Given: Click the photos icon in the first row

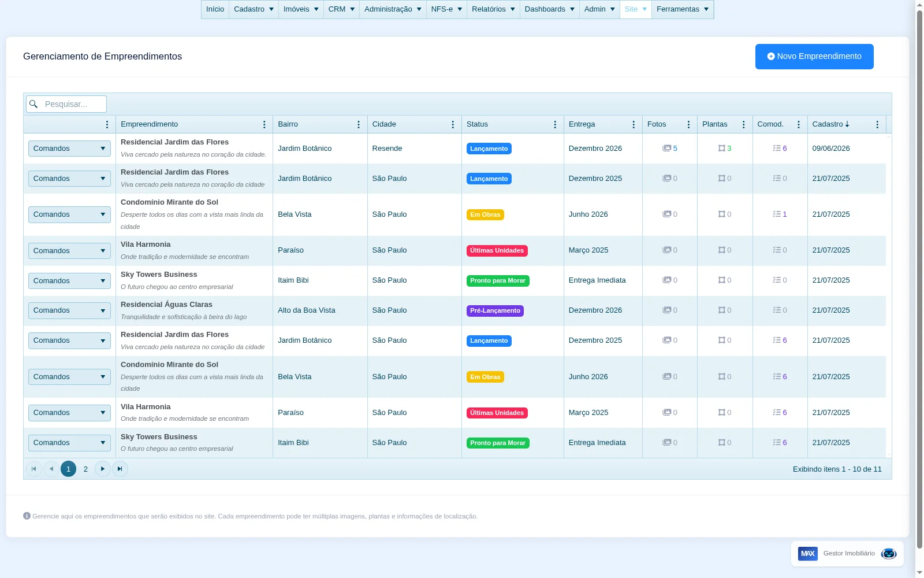Looking at the screenshot, I should pos(666,149).
